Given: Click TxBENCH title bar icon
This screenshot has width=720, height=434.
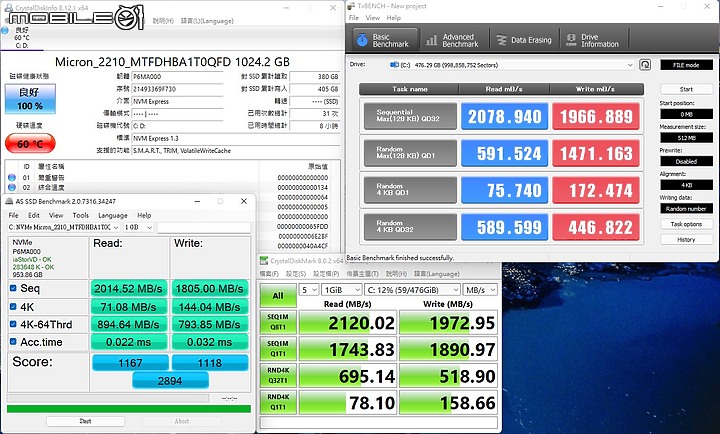Looking at the screenshot, I should click(x=351, y=6).
